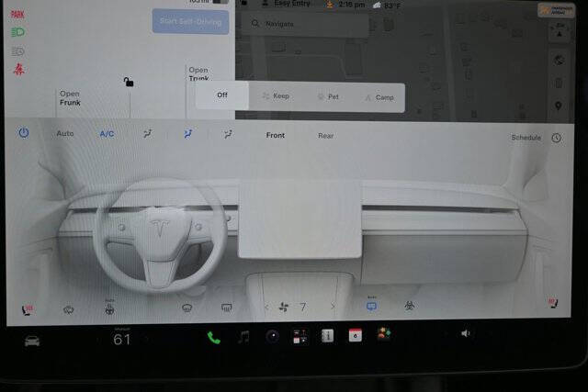588x392 pixels.
Task: Select Camp mode
Action: point(379,97)
